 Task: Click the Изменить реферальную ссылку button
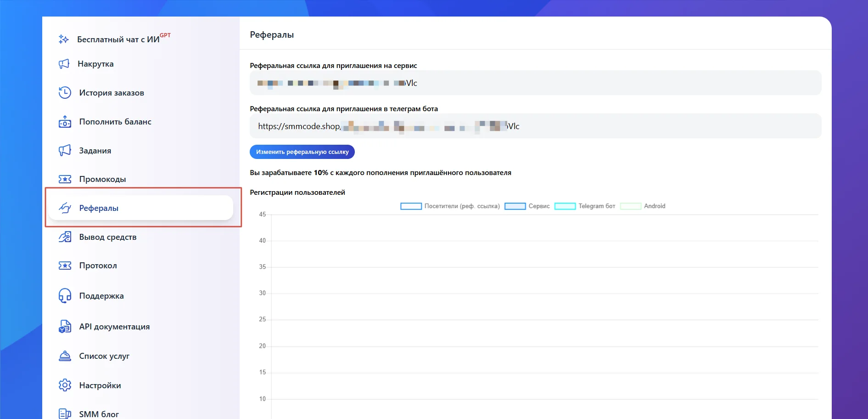click(x=302, y=152)
